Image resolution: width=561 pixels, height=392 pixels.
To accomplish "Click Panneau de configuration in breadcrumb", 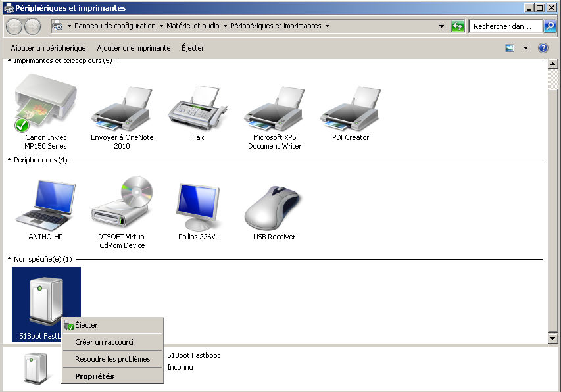I will pos(115,26).
